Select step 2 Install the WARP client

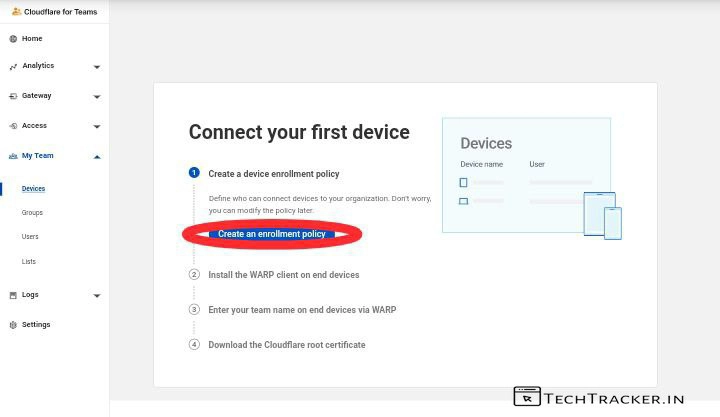click(x=283, y=274)
